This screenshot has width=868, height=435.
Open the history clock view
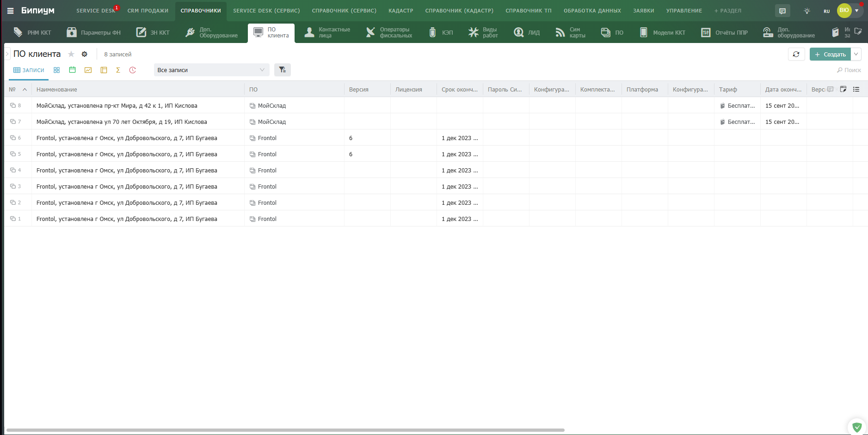[x=133, y=70]
